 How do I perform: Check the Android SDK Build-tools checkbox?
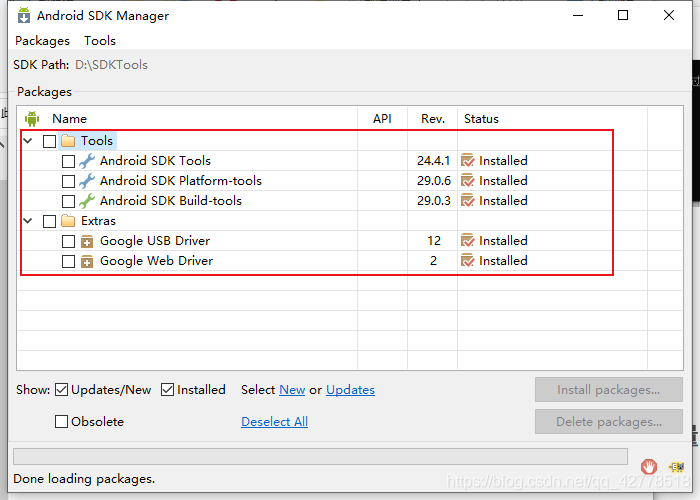point(68,202)
